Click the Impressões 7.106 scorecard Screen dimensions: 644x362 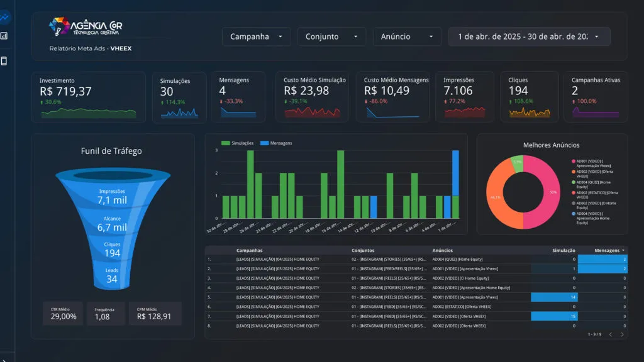(x=465, y=97)
